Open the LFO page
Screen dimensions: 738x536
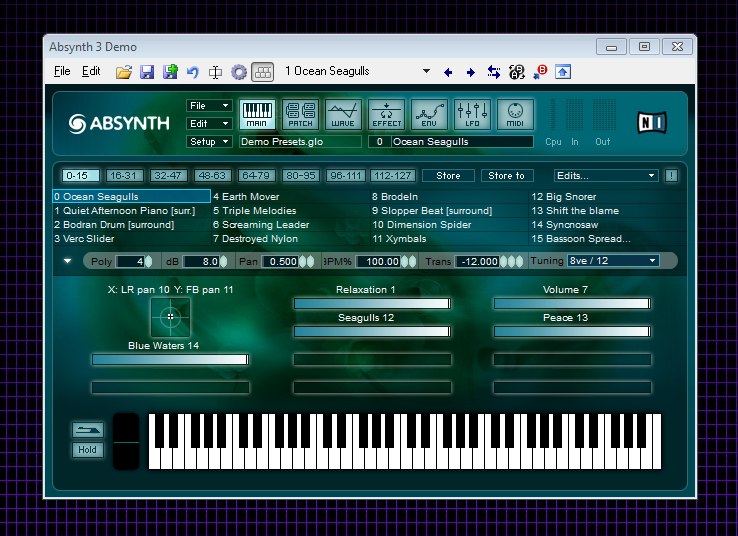coord(473,115)
